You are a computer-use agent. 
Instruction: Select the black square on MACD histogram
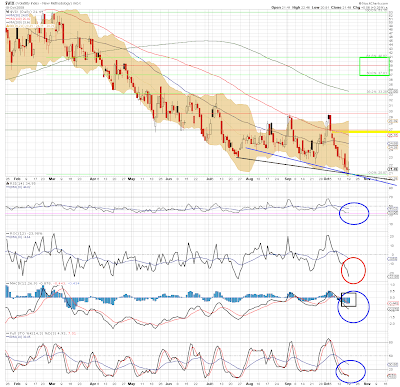349,299
